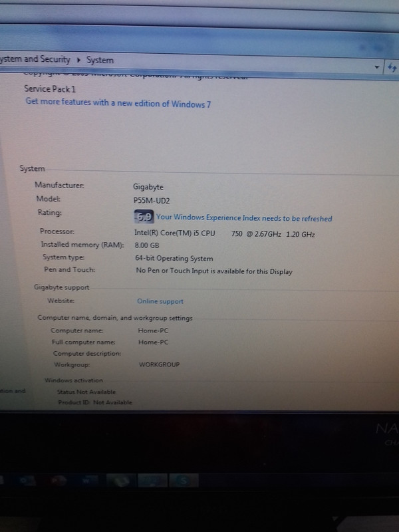Go to System and Security breadcrumb
Viewport: 399px width, 532px height.
click(35, 59)
